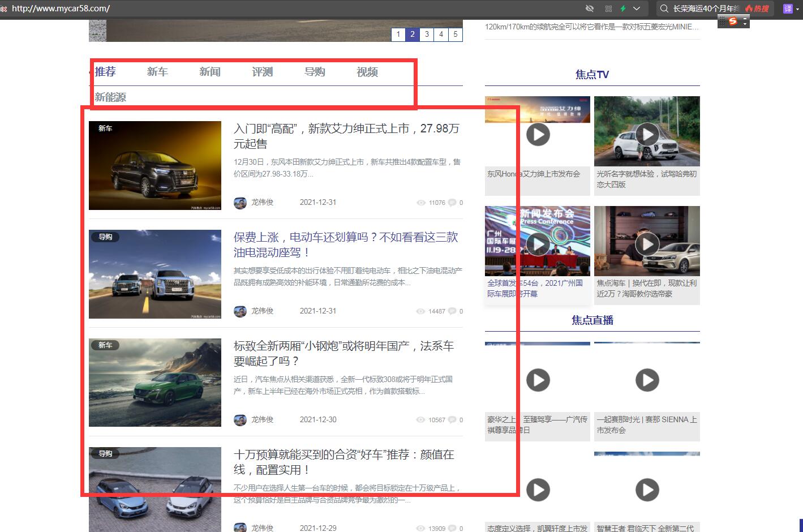Play the 智慧王者 君临天下 livestream

(647, 490)
